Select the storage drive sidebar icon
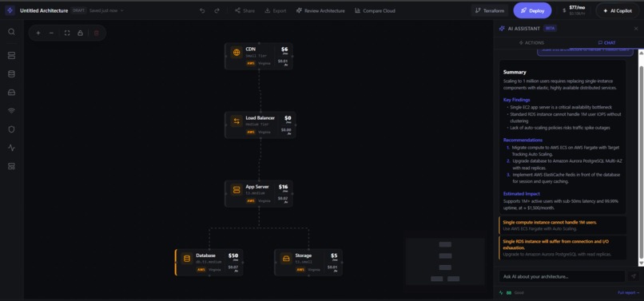 (11, 93)
